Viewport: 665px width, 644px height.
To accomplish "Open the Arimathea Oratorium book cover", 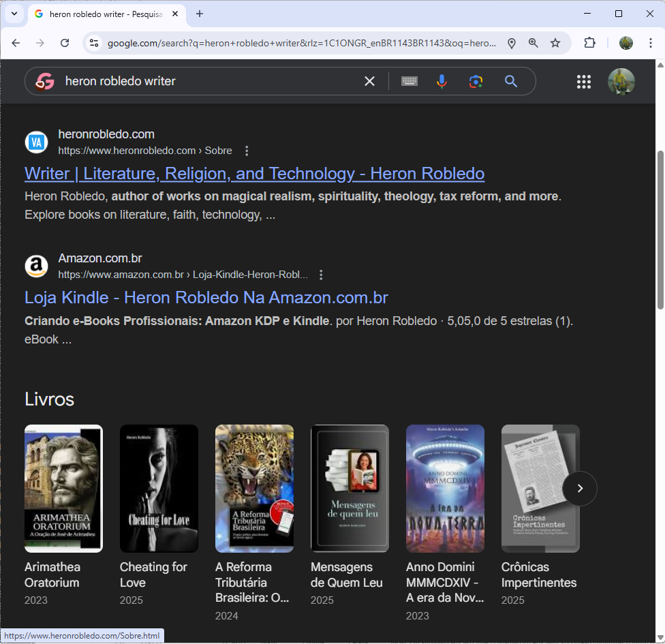I will pyautogui.click(x=63, y=489).
